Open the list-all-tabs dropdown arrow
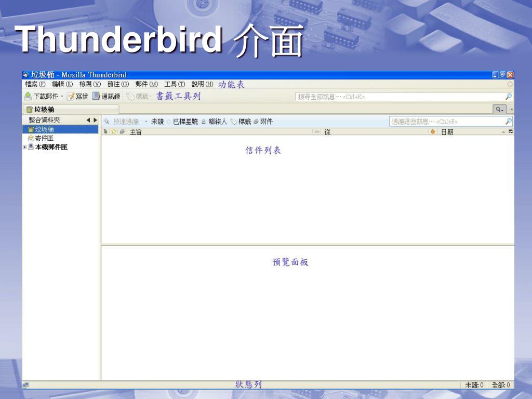The width and height of the screenshot is (532, 399). tap(512, 109)
